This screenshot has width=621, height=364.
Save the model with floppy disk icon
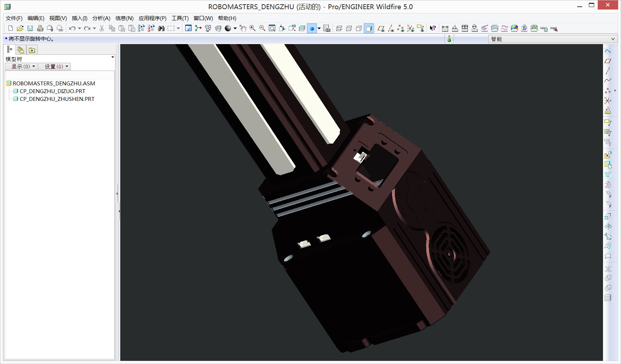(x=30, y=28)
